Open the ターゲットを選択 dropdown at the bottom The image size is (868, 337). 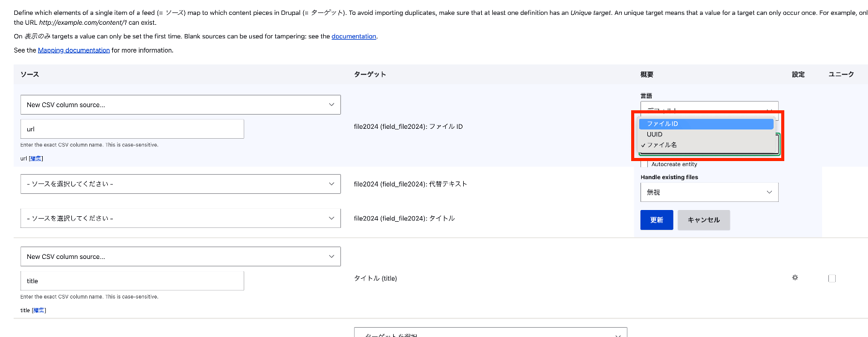point(490,333)
